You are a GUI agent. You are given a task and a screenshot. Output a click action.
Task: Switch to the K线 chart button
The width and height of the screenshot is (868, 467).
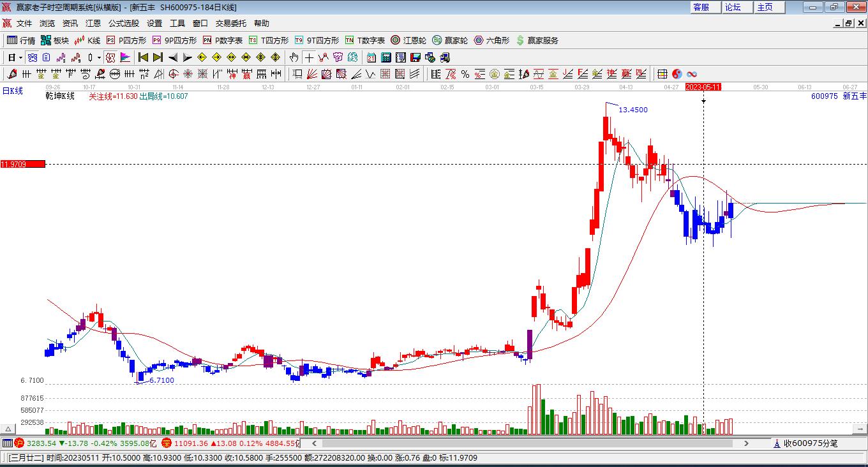87,40
